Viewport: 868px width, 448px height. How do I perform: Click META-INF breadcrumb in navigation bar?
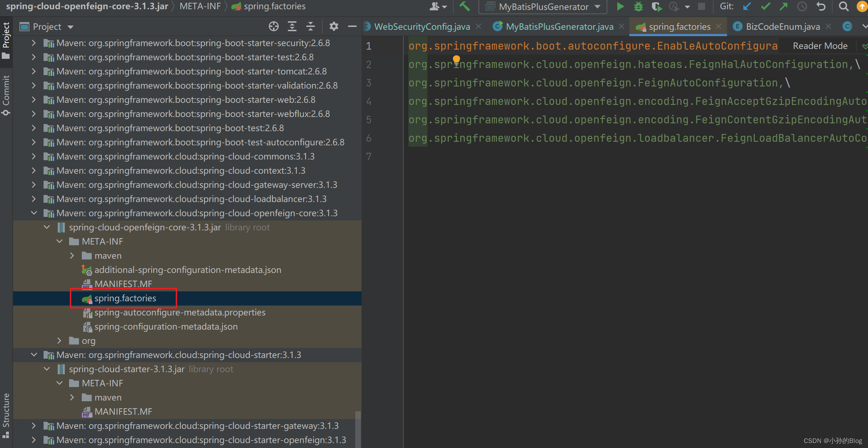(200, 6)
